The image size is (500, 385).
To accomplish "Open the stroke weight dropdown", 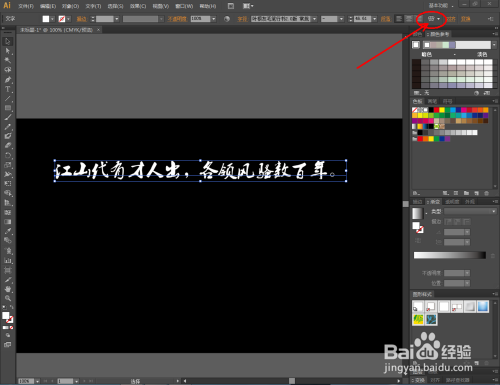I will [117, 19].
